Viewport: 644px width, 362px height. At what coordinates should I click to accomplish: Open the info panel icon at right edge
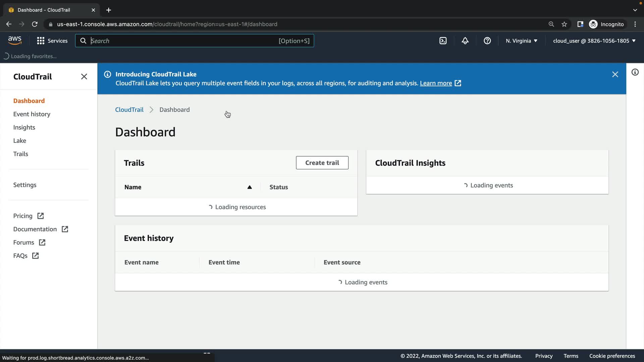coord(635,72)
